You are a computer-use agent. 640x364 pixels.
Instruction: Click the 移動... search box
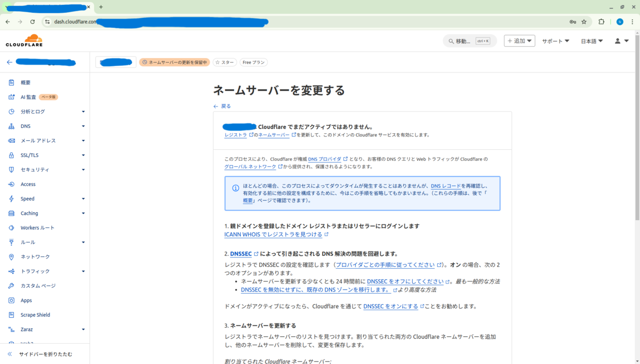pos(470,41)
